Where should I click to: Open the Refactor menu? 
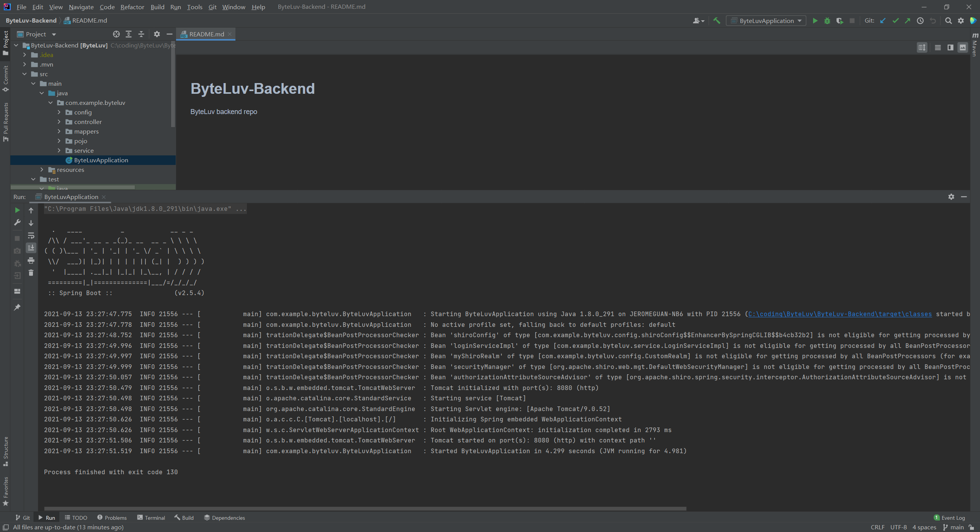click(132, 7)
